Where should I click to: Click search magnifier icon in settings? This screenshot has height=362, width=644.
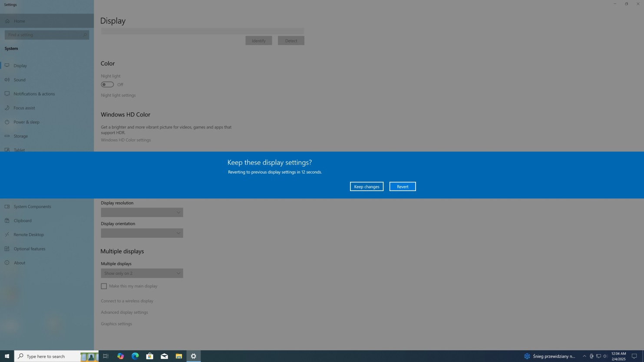(84, 35)
